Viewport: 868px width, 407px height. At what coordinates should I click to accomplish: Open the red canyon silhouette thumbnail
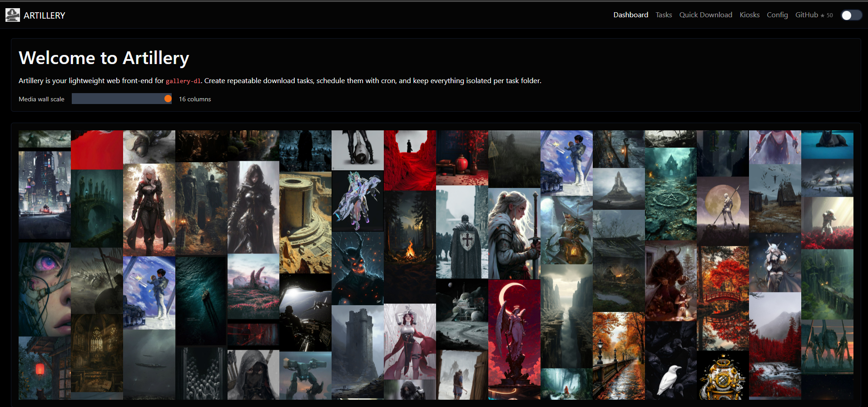point(410,160)
